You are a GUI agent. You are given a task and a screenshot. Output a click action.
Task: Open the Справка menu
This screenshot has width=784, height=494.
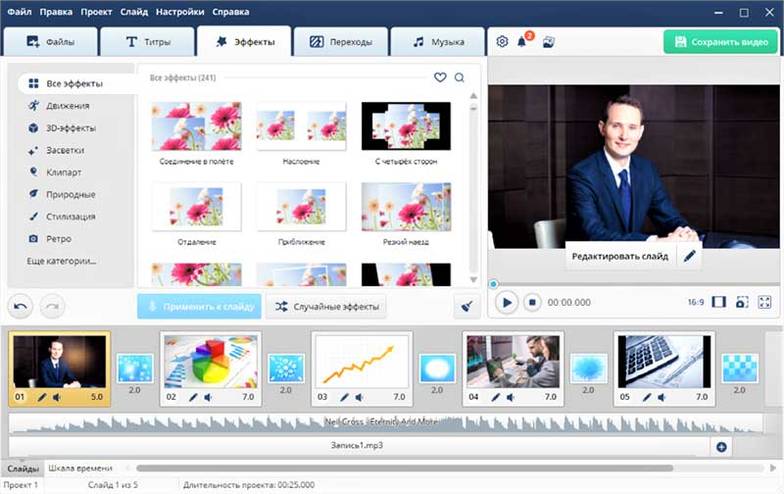pos(230,12)
